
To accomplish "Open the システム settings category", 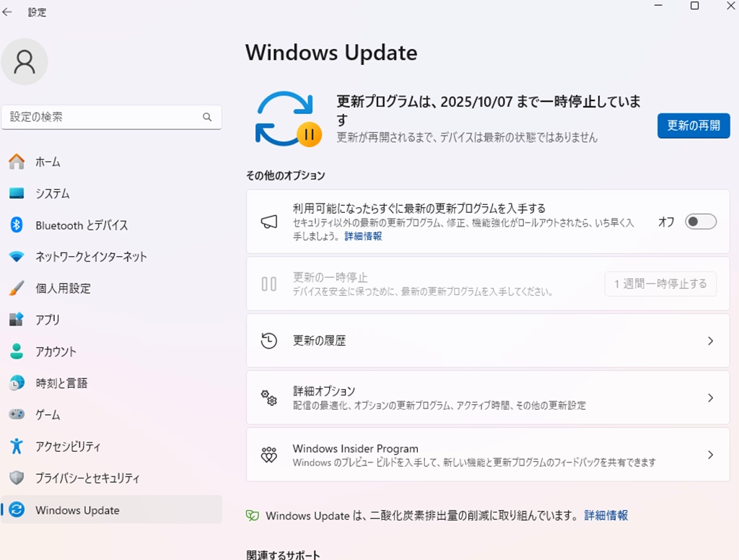I will point(53,193).
